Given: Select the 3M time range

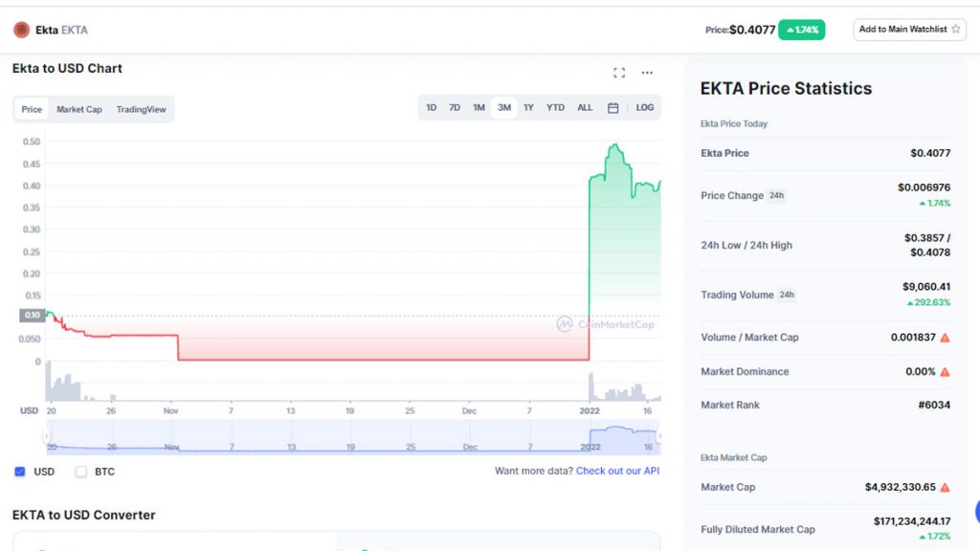Looking at the screenshot, I should click(504, 107).
